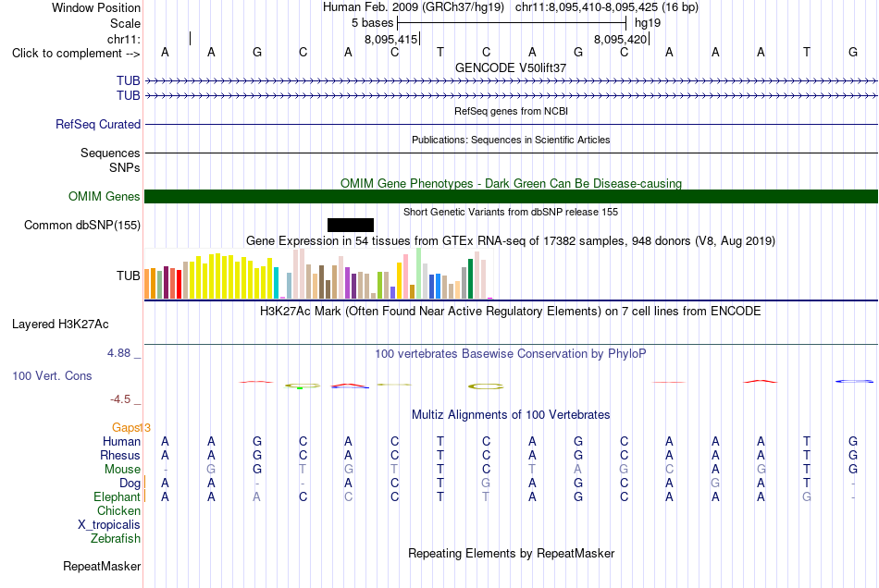Click the Elephant alignment row label

117,497
